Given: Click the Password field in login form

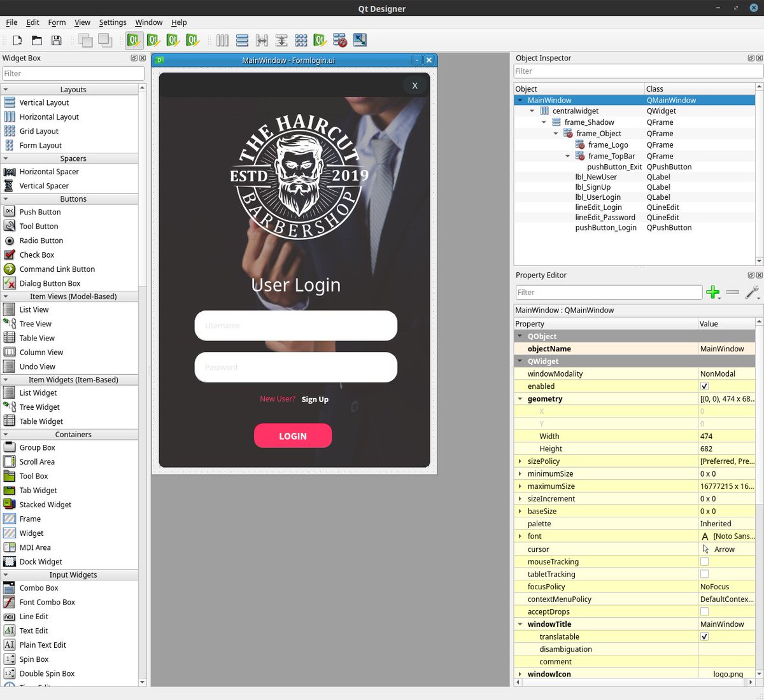Looking at the screenshot, I should [296, 367].
